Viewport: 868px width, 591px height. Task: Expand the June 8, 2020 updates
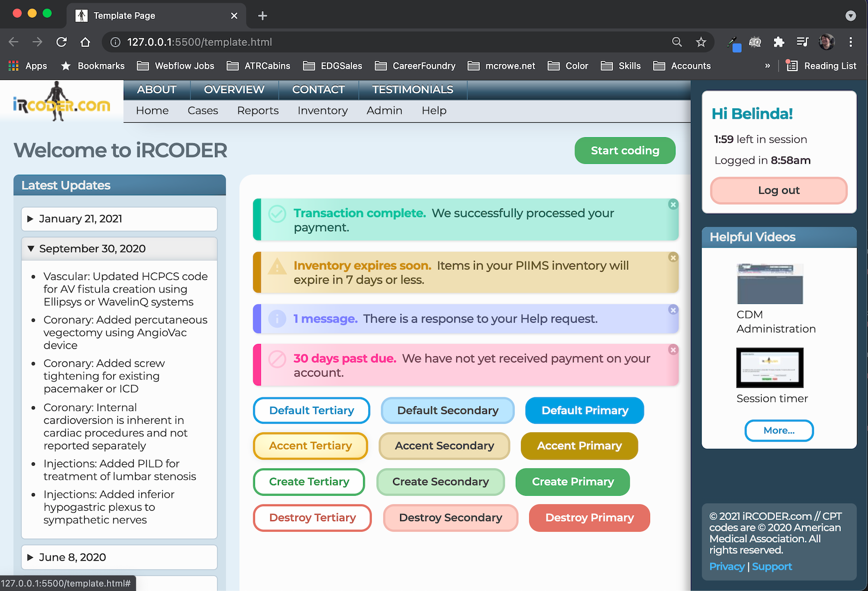119,557
